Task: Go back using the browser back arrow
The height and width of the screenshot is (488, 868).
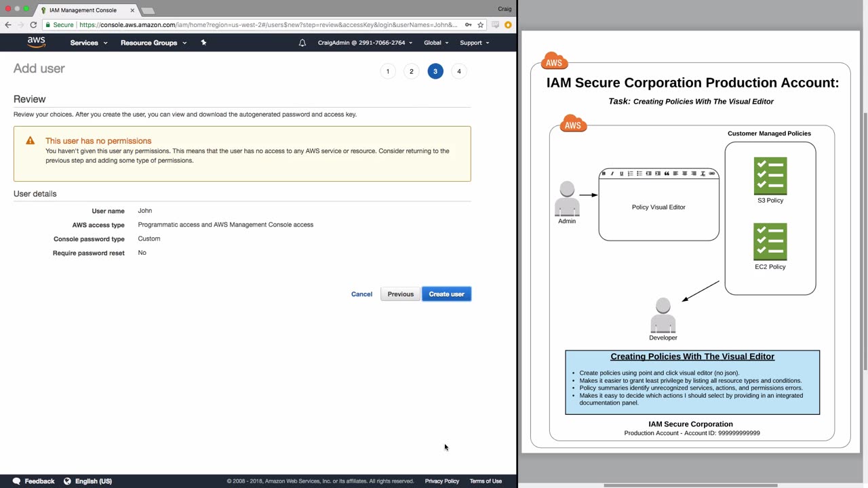Action: coord(8,25)
